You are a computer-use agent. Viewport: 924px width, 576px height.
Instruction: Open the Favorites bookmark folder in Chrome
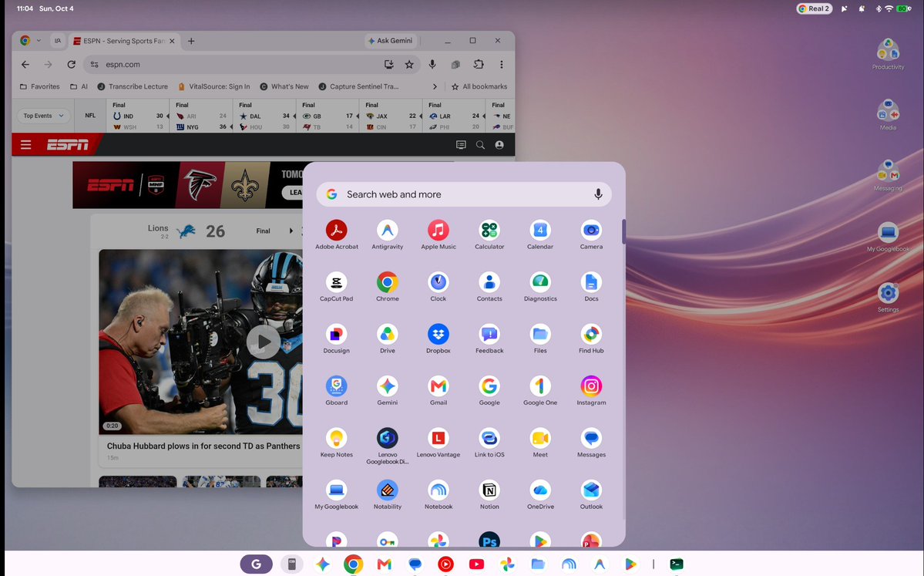39,86
